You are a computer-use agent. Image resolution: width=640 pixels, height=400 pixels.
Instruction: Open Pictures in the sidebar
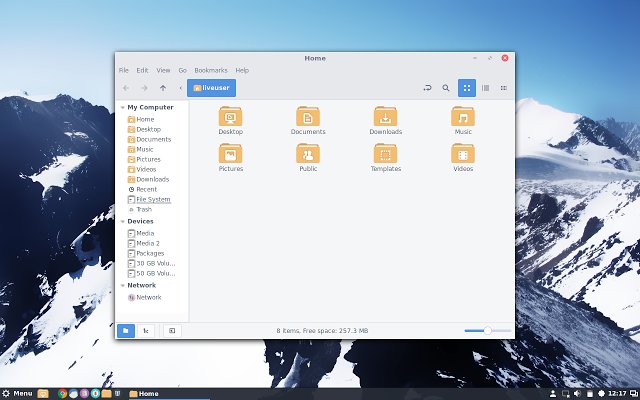click(144, 159)
